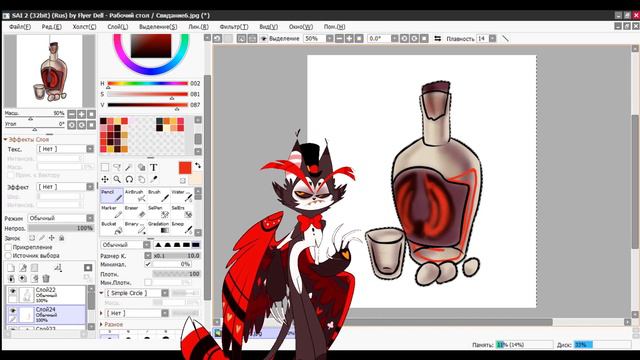
Task: Create a new layer
Action: (x=11, y=268)
